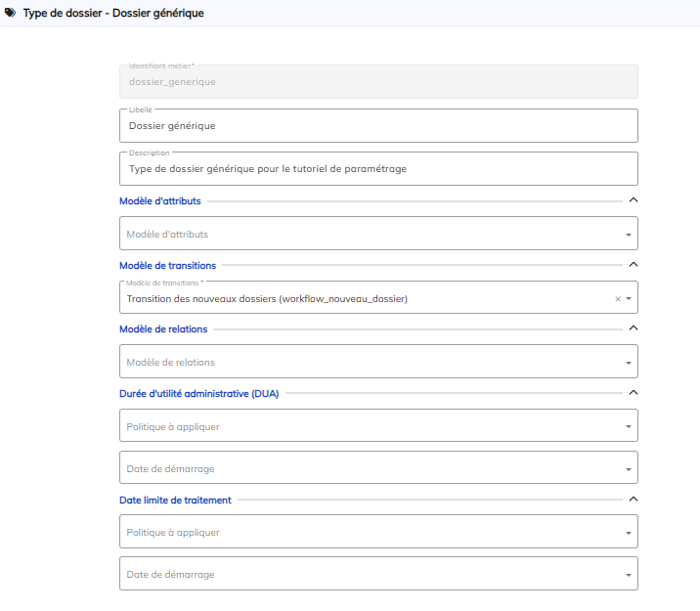Open Date de démarrage under Date limite de traitement
This screenshot has height=611, width=700.
point(378,575)
